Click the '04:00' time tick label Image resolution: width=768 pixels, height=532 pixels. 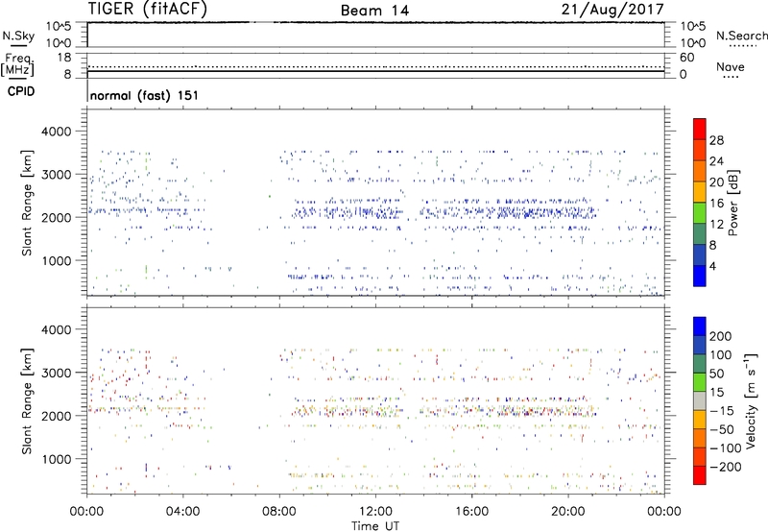click(182, 512)
